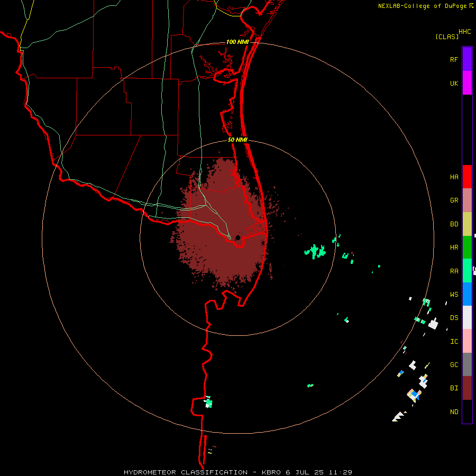Click the "KBRO" station identifier
Image resolution: width=476 pixels, height=476 pixels.
(x=271, y=472)
